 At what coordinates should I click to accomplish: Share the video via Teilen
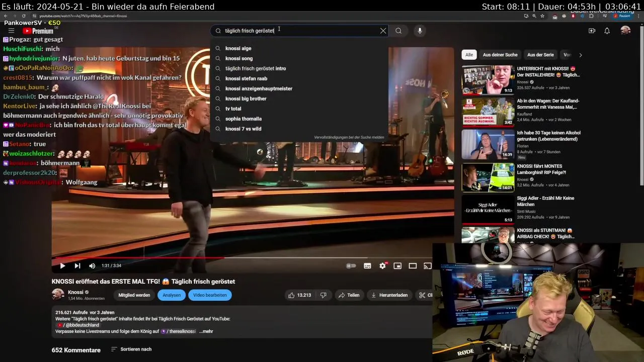coord(349,295)
